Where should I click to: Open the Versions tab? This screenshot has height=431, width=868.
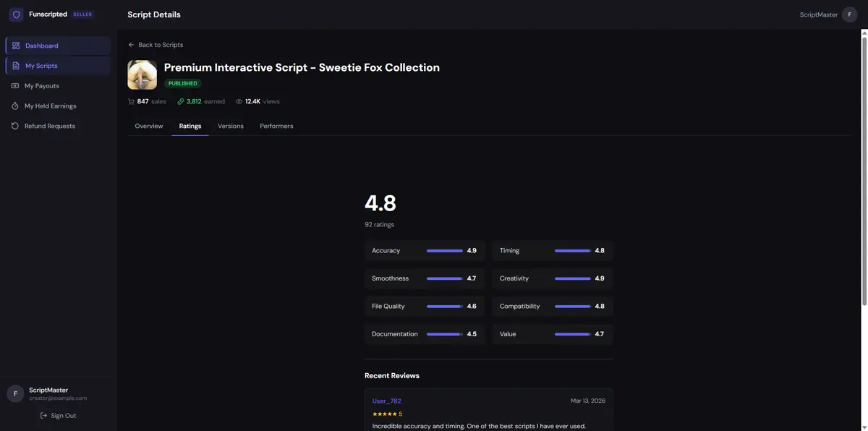[x=231, y=126]
